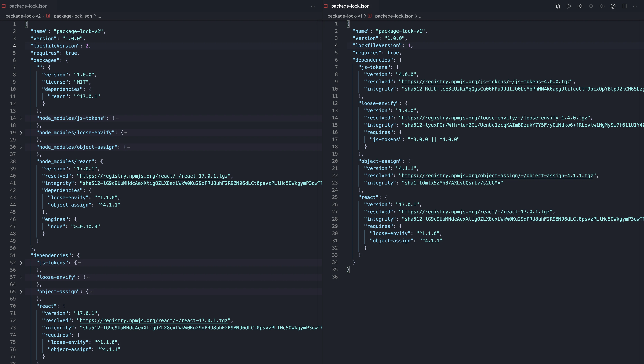This screenshot has width=644, height=364.
Task: Click package-lock-v2 breadcrumb folder
Action: (23, 16)
